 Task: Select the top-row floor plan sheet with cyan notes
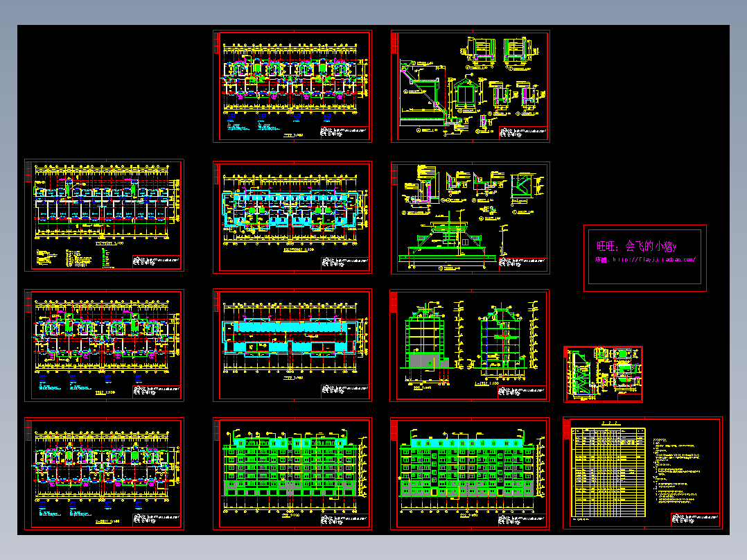click(292, 86)
